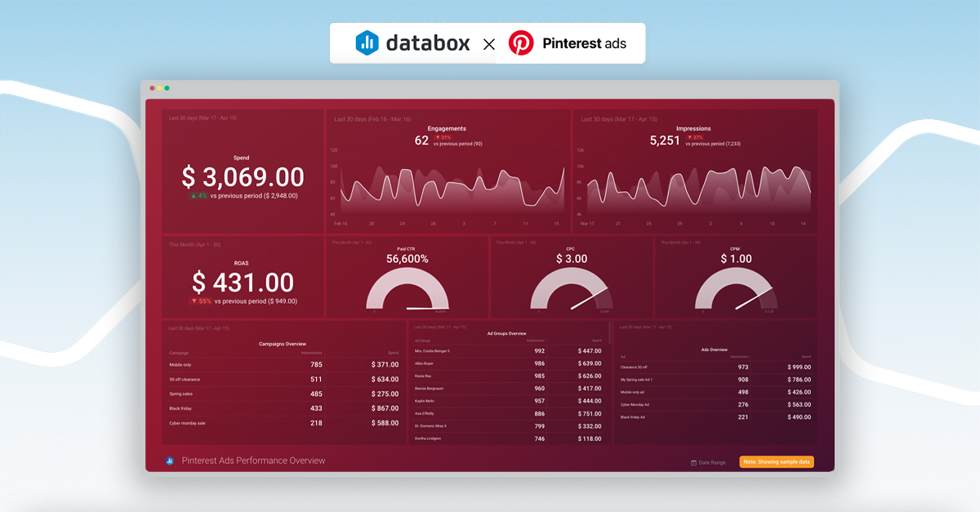
Task: Click the green 4% up indicator under Spend
Action: click(x=198, y=196)
